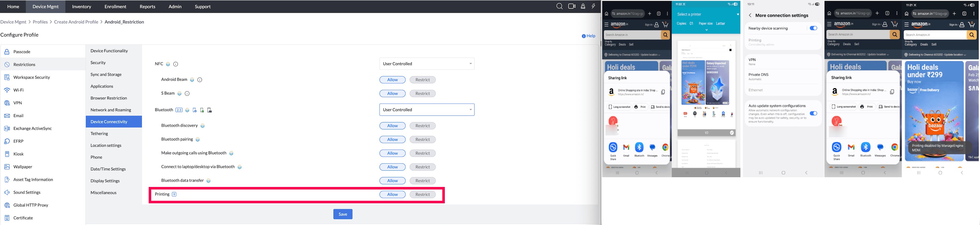
Task: Select Restrict for outgoing calls using Bluetooth
Action: tap(423, 153)
